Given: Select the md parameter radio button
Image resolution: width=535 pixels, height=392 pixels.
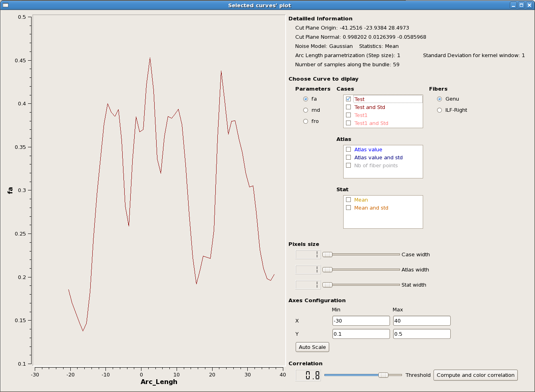Looking at the screenshot, I should [306, 110].
